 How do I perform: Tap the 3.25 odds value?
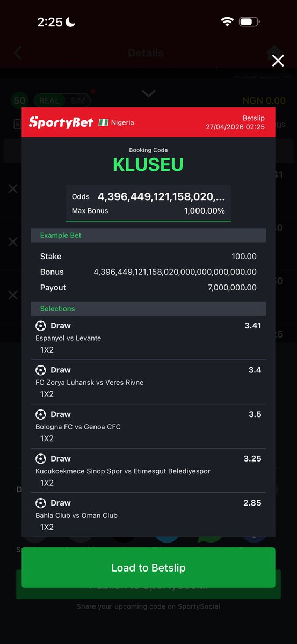click(252, 459)
